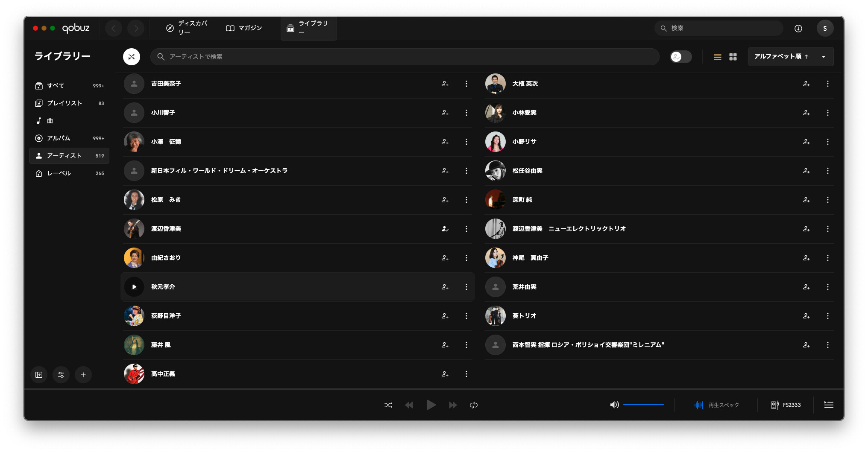Viewport: 868px width, 452px height.
Task: Adjust the volume slider
Action: point(643,405)
